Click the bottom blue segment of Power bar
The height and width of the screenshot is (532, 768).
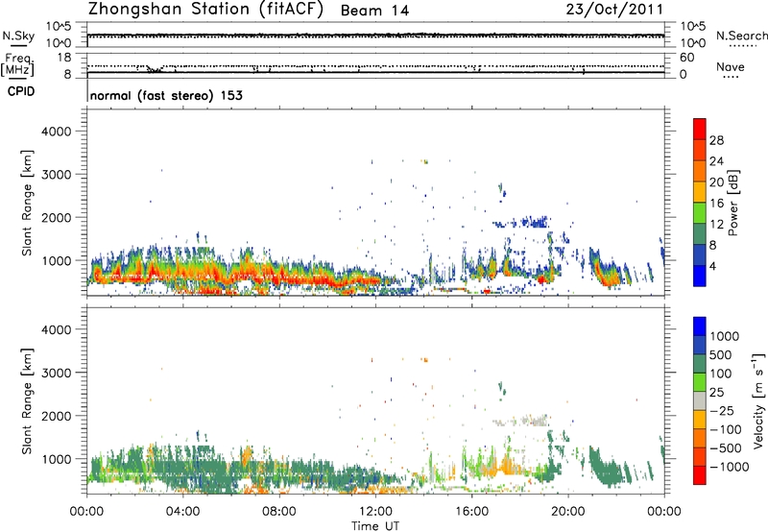coord(700,276)
